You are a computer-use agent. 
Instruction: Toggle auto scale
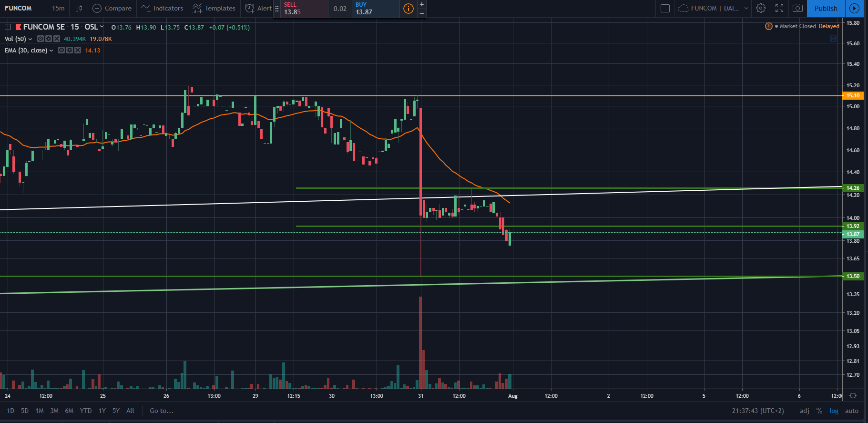(x=852, y=411)
